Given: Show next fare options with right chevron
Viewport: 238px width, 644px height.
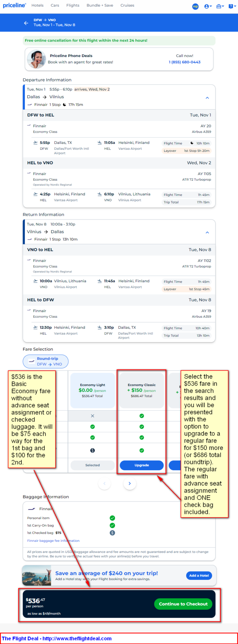Looking at the screenshot, I should click(x=130, y=483).
